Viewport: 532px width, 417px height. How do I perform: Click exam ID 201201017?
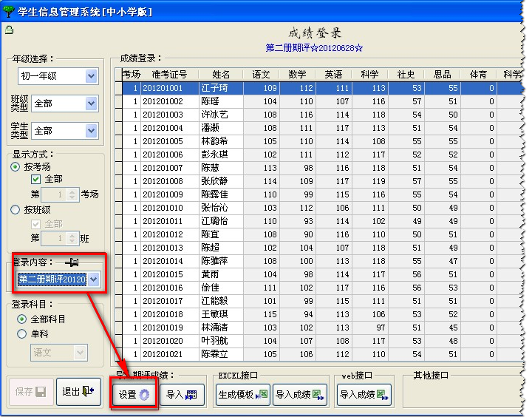(x=163, y=301)
